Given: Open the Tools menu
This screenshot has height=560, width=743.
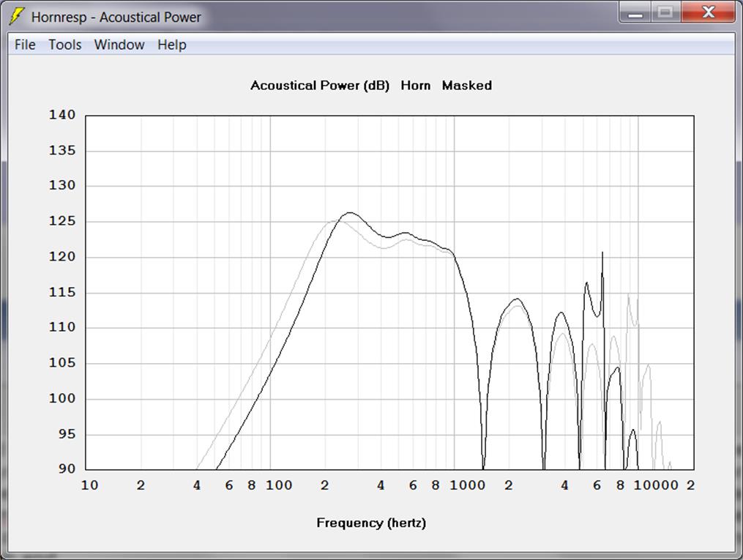Looking at the screenshot, I should [65, 45].
